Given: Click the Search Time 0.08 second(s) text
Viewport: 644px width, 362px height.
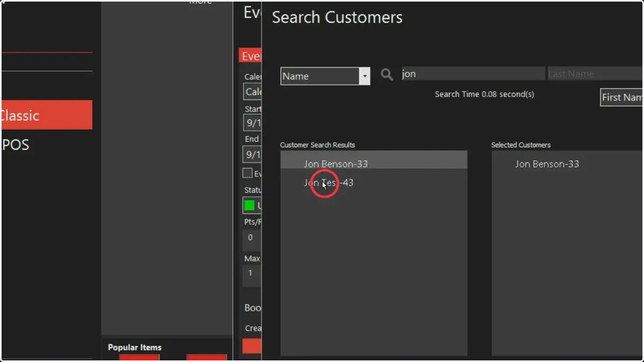Looking at the screenshot, I should [484, 94].
